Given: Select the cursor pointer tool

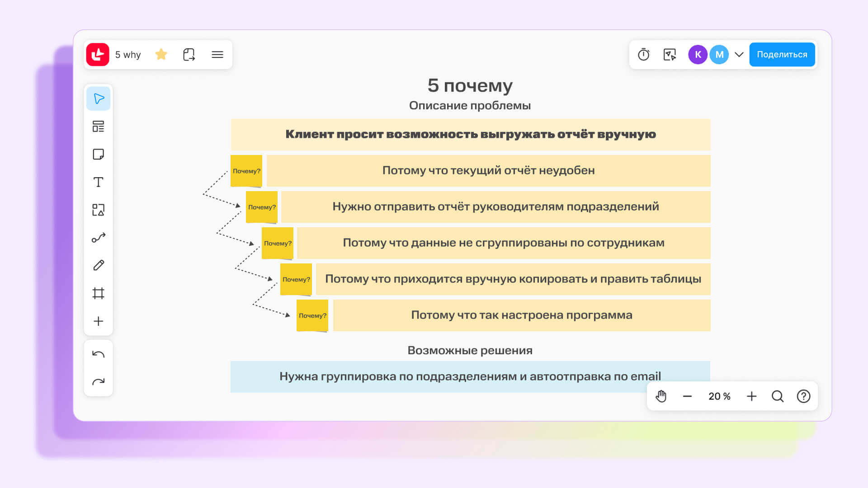Looking at the screenshot, I should [x=99, y=99].
